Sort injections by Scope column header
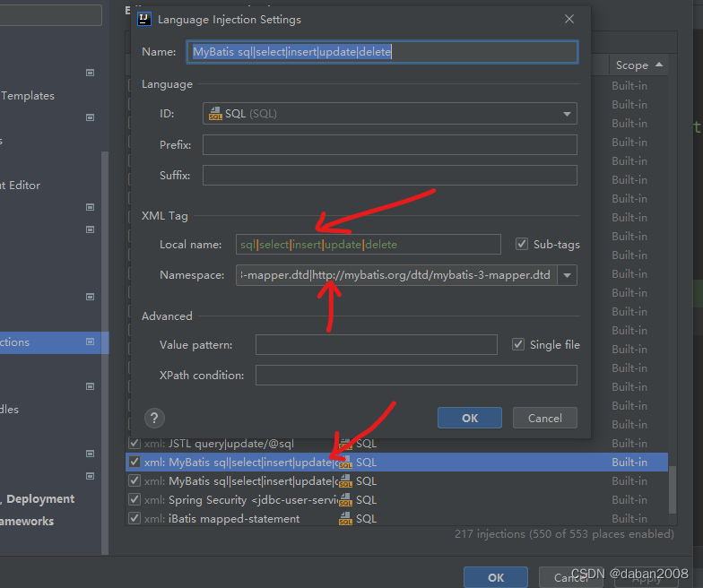 (638, 65)
